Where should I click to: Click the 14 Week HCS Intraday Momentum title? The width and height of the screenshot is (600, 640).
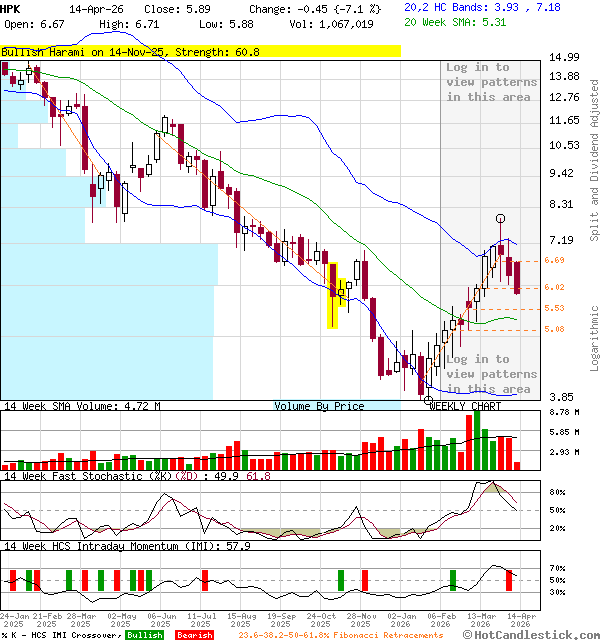click(x=126, y=546)
